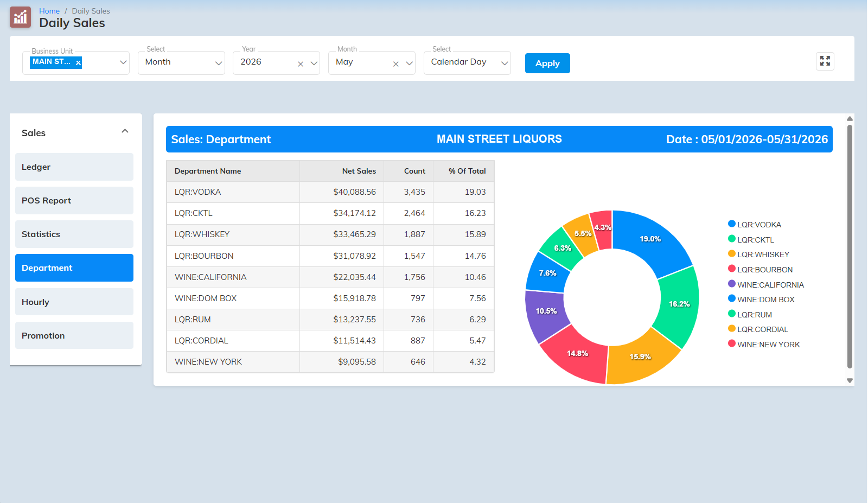The image size is (868, 503).
Task: Click the 10.5% purple donut slice
Action: pos(546,311)
